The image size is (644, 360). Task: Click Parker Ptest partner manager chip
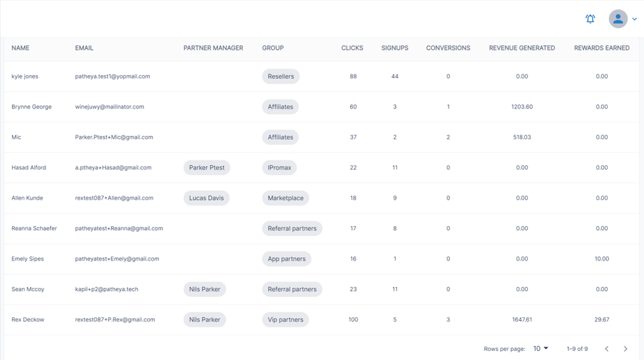[x=206, y=167]
